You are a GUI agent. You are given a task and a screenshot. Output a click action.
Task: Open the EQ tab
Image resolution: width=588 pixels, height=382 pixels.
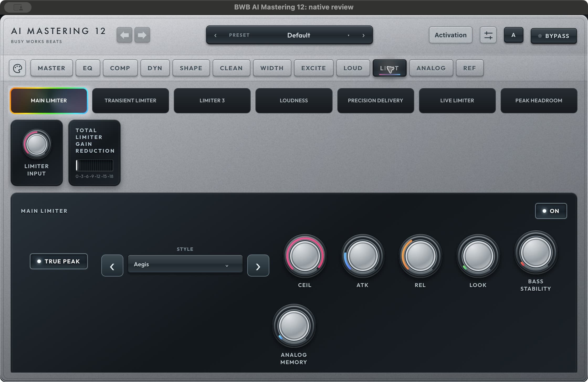click(88, 68)
